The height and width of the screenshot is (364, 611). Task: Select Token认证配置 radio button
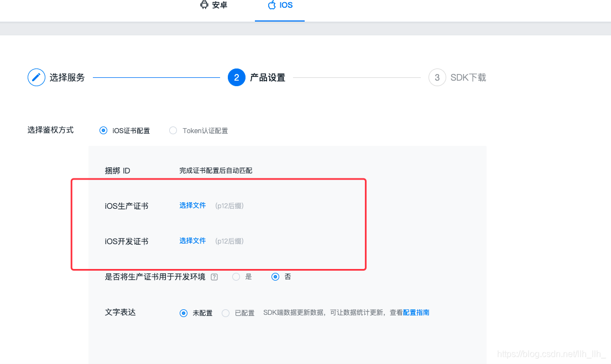[173, 130]
